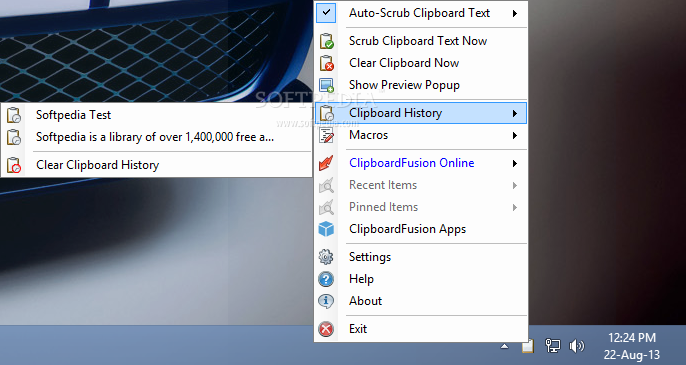Click the Pinned Items submenu arrow

[515, 207]
